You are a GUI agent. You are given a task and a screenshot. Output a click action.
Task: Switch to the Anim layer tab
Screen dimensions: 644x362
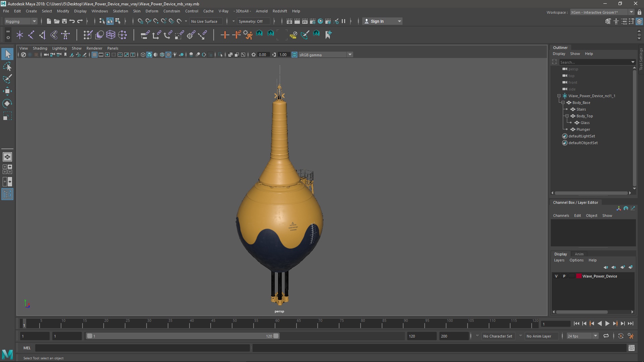coord(579,254)
